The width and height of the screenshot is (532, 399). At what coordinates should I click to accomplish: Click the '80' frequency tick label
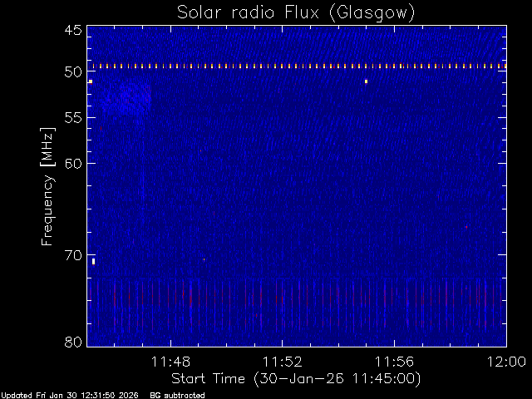tap(73, 342)
